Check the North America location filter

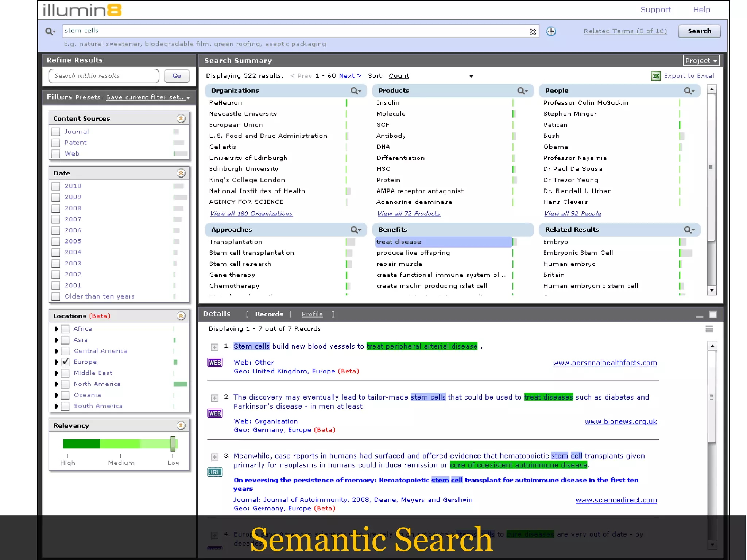[x=65, y=384]
